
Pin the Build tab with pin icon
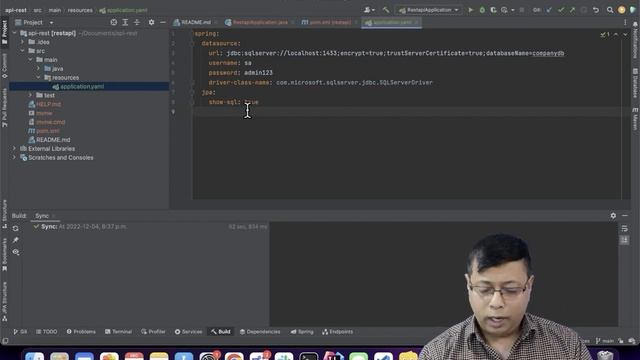click(16, 240)
